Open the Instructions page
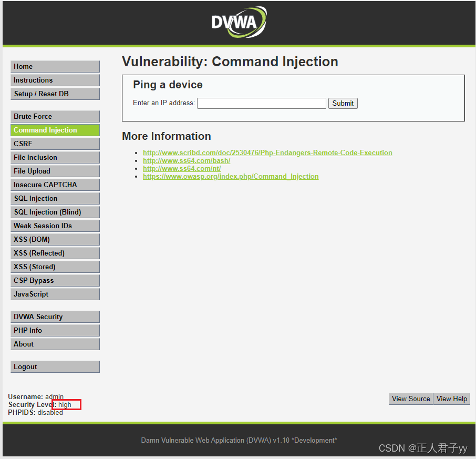476x459 pixels. click(x=55, y=80)
